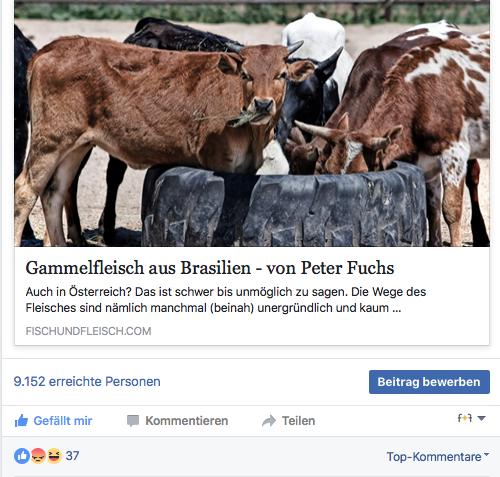Click the FISCHUNDFLEISCH.COM source domain
This screenshot has width=500, height=477.
[x=88, y=331]
